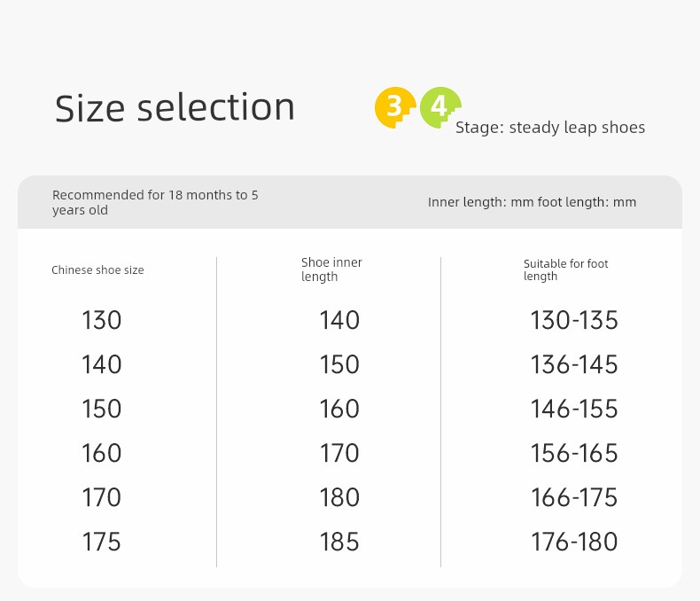
Task: Select the Suitable for foot length header
Action: [565, 269]
